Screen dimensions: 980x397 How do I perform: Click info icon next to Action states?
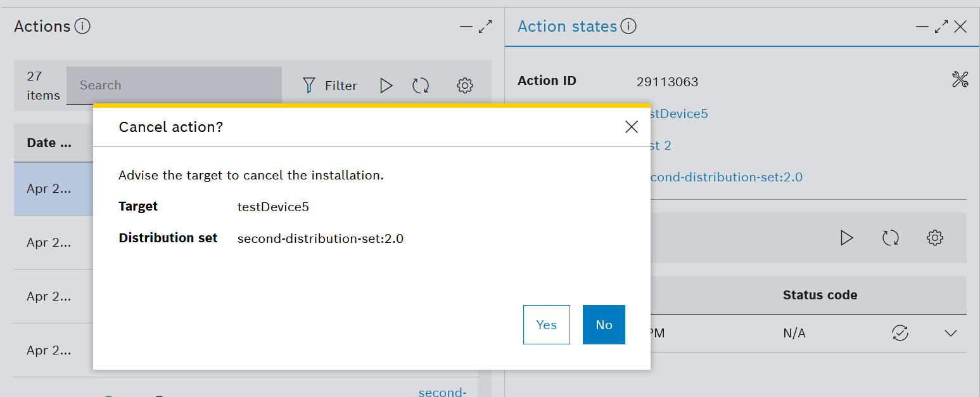[628, 27]
